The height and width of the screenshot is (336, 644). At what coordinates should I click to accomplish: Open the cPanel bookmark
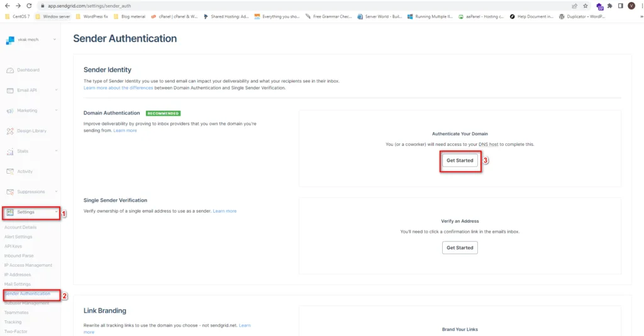[174, 16]
